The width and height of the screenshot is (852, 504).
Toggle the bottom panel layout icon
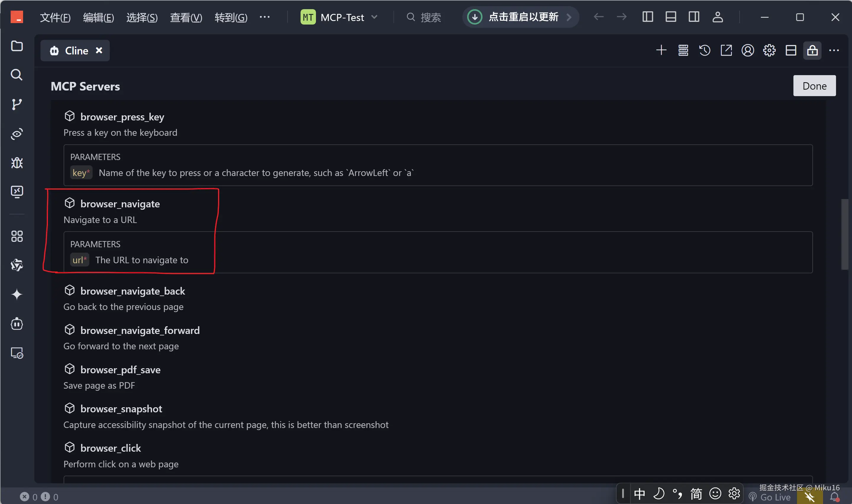click(x=671, y=17)
